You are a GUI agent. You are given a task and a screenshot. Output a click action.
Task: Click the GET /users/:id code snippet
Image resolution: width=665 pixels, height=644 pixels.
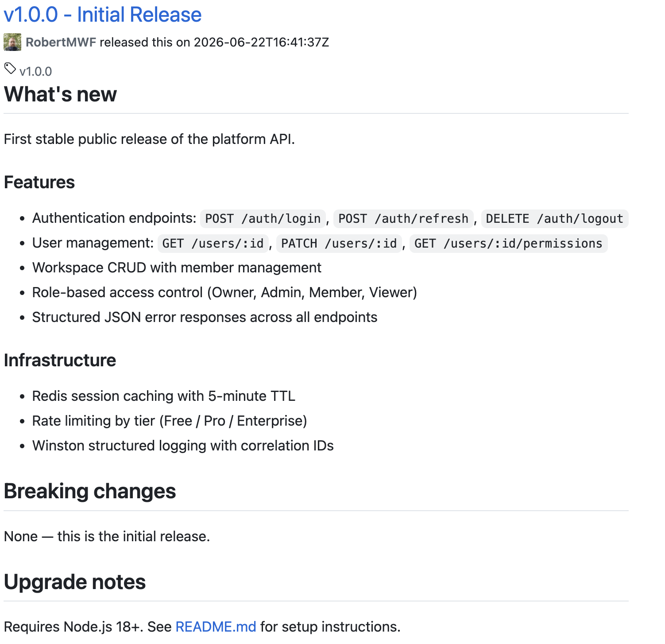point(213,244)
